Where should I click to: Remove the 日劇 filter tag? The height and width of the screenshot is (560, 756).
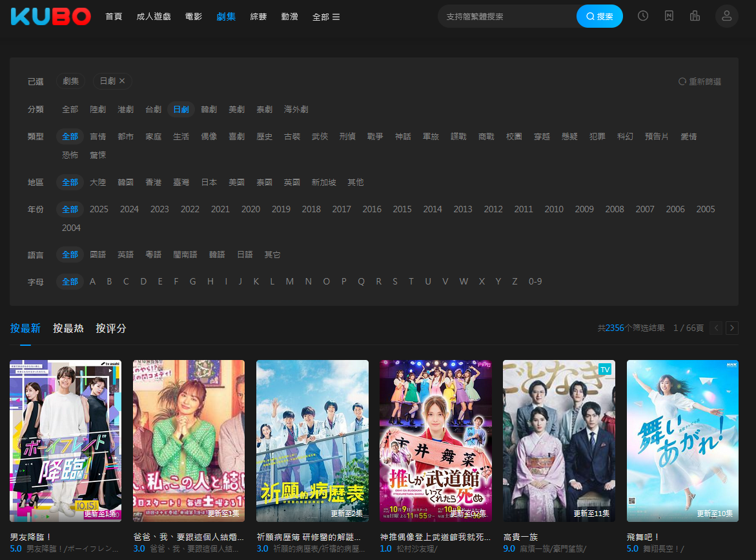pos(122,81)
